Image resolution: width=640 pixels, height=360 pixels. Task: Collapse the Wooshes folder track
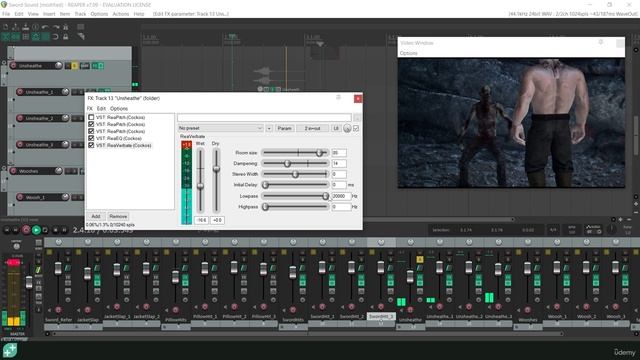click(x=4, y=168)
